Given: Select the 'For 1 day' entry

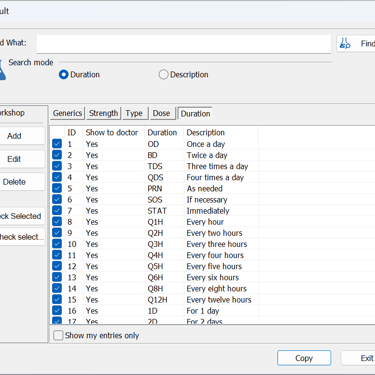Looking at the screenshot, I should (x=203, y=311).
